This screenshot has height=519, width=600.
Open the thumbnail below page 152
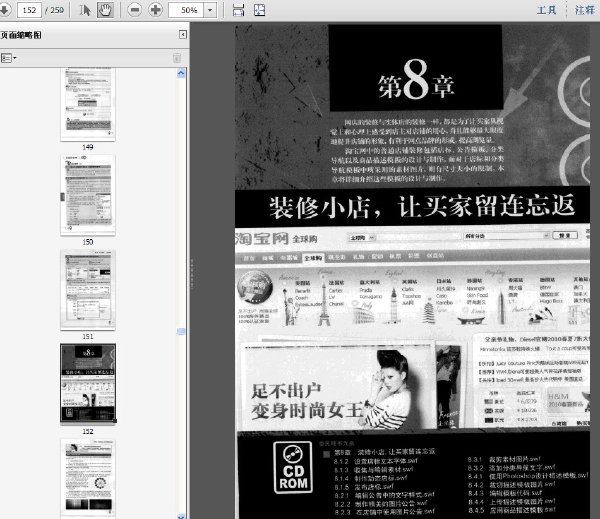point(88,478)
